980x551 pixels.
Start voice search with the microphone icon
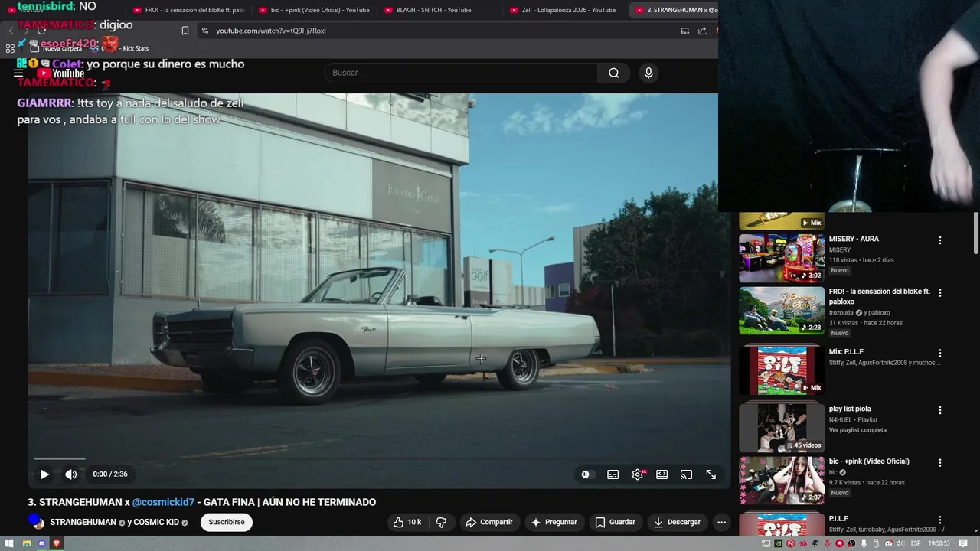tap(648, 73)
